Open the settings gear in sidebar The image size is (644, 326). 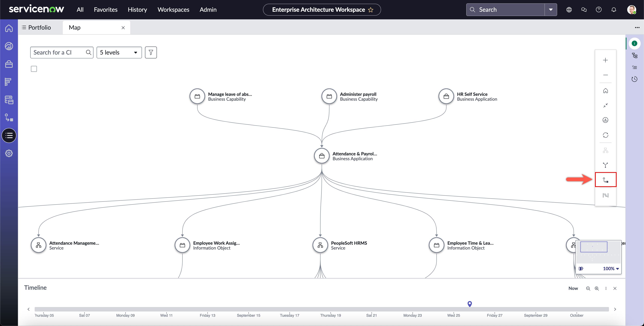9,153
